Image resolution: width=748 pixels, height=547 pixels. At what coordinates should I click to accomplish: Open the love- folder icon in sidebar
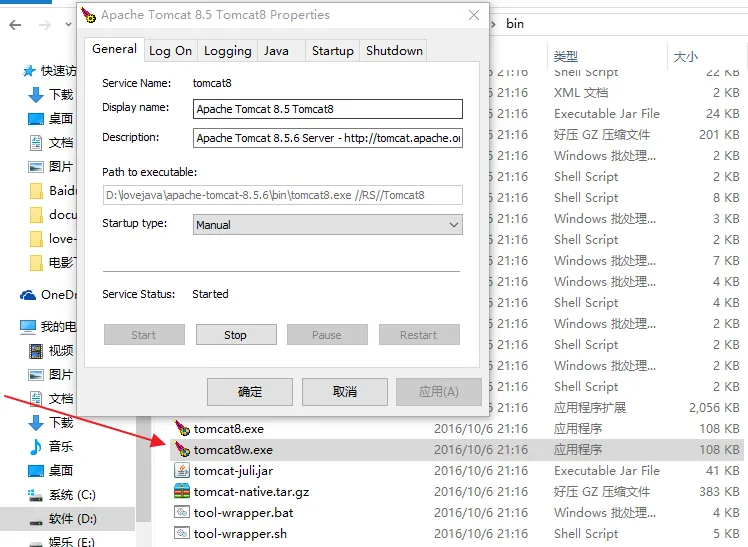36,238
